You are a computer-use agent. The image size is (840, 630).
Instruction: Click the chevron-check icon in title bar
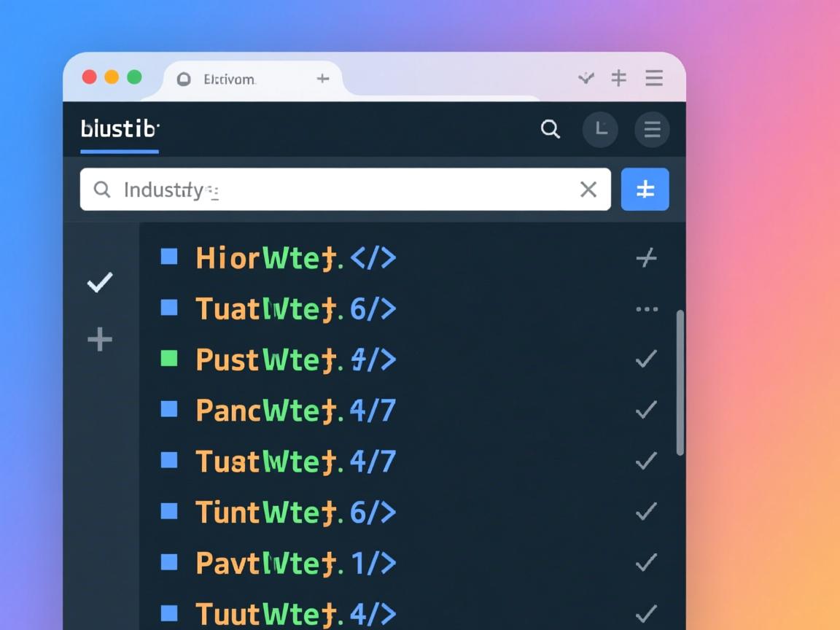pyautogui.click(x=586, y=78)
